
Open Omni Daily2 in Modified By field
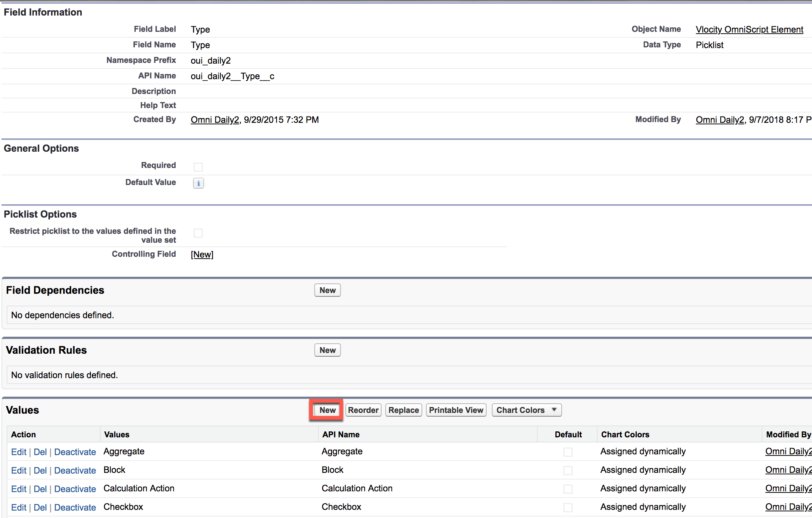[719, 120]
